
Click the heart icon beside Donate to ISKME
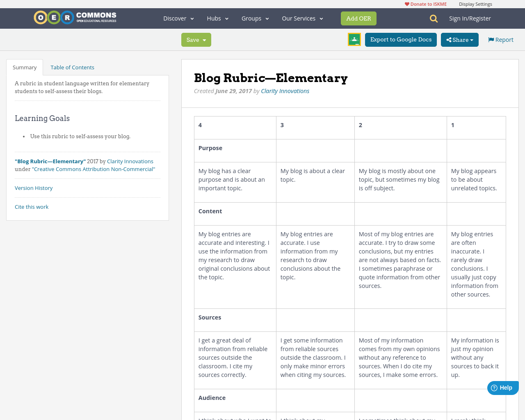pyautogui.click(x=406, y=3)
